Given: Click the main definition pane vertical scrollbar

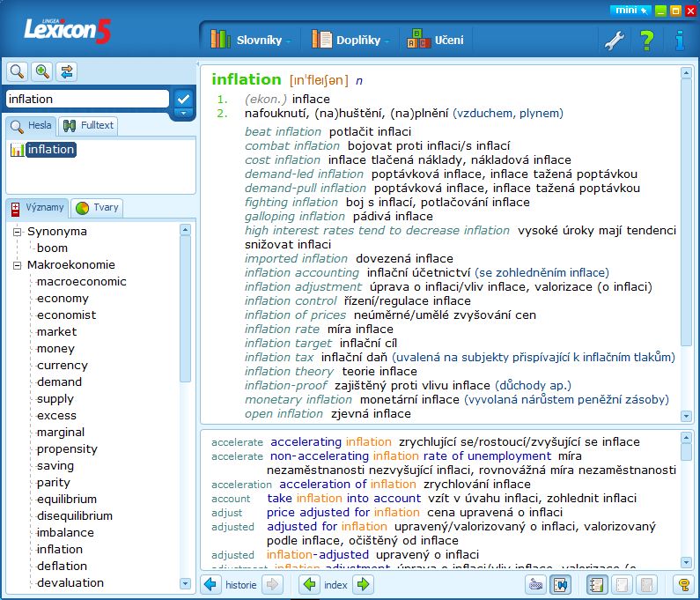Looking at the screenshot, I should point(686,244).
